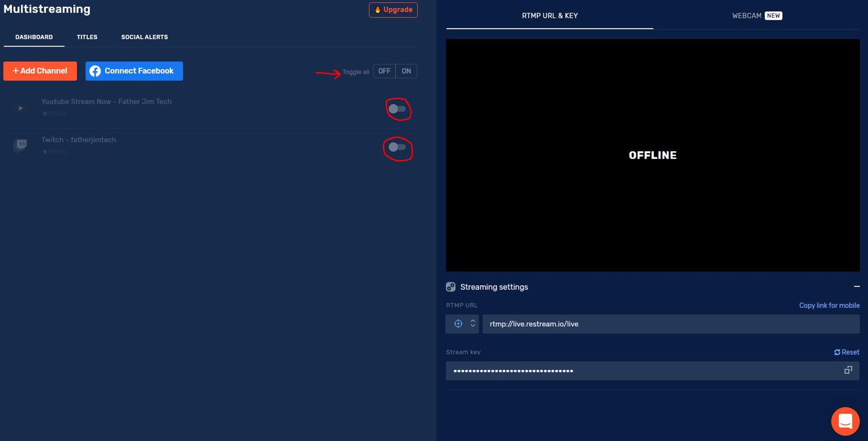Click the 'Twitch - fatherjimtech' channel name
Screen dimensions: 868x441
[79, 140]
